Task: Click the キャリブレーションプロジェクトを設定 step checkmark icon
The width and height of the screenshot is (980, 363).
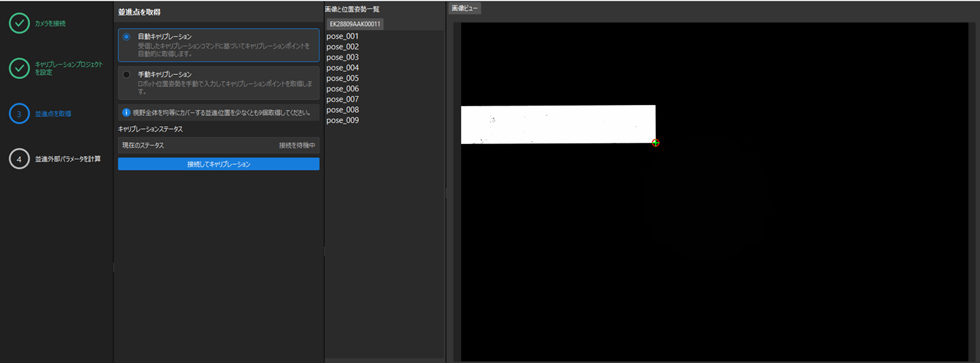Action: (x=19, y=68)
